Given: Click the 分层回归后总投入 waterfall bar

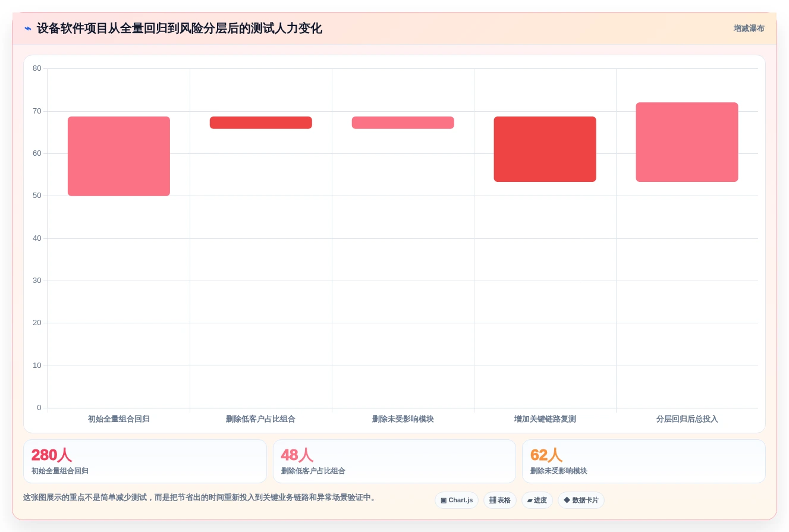Looking at the screenshot, I should tap(687, 142).
